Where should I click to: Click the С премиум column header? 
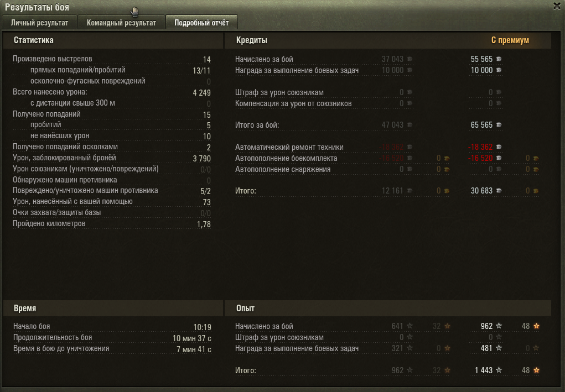(x=510, y=40)
